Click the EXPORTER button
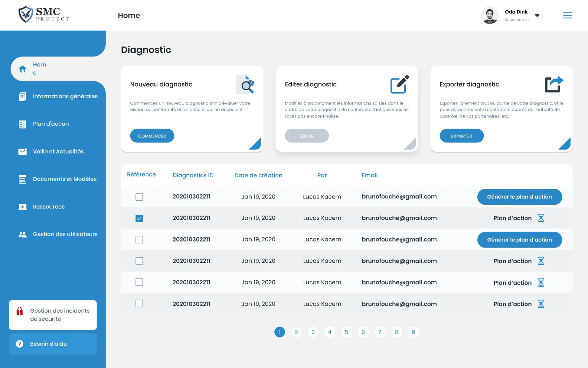 click(462, 136)
